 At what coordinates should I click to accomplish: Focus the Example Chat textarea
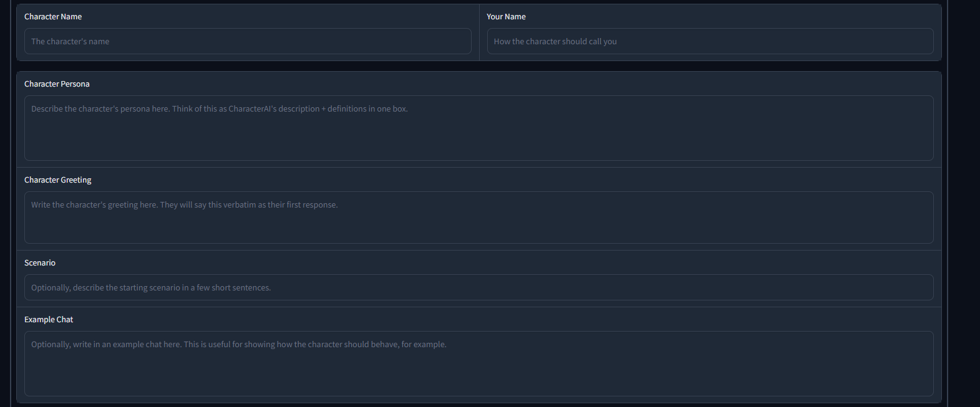(479, 363)
